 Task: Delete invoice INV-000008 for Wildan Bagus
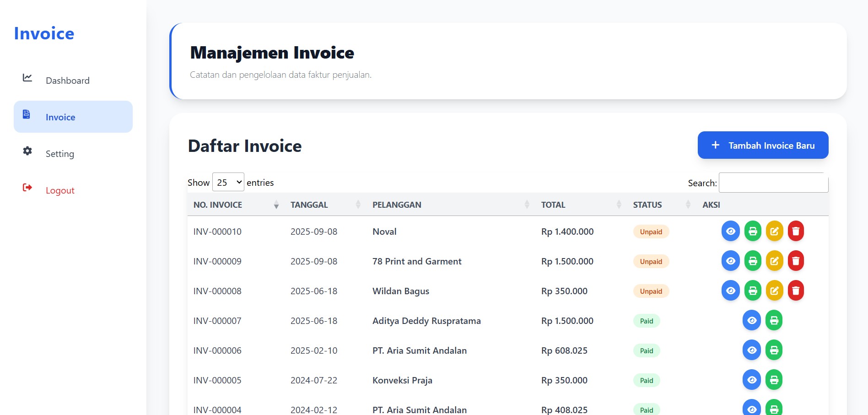796,291
